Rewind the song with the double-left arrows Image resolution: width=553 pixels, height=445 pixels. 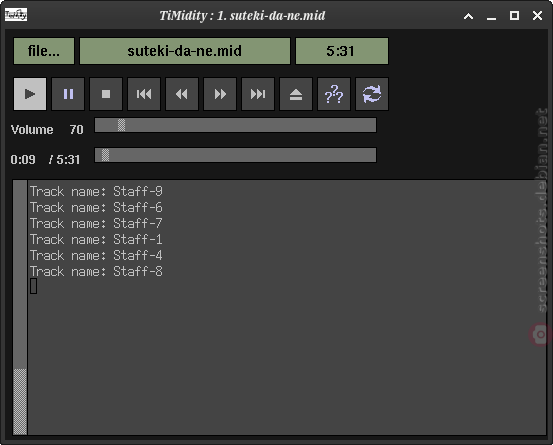tap(182, 94)
